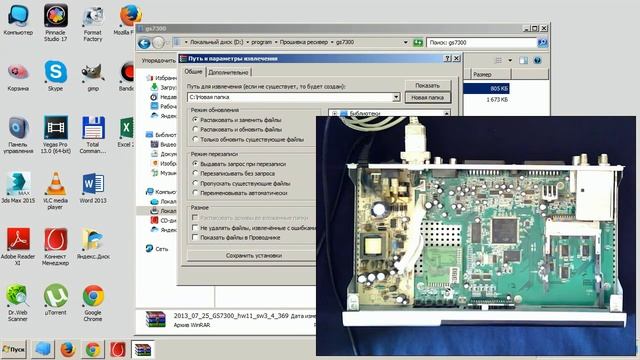Open Explorer help question mark icon
The image size is (640, 360).
point(538,60)
